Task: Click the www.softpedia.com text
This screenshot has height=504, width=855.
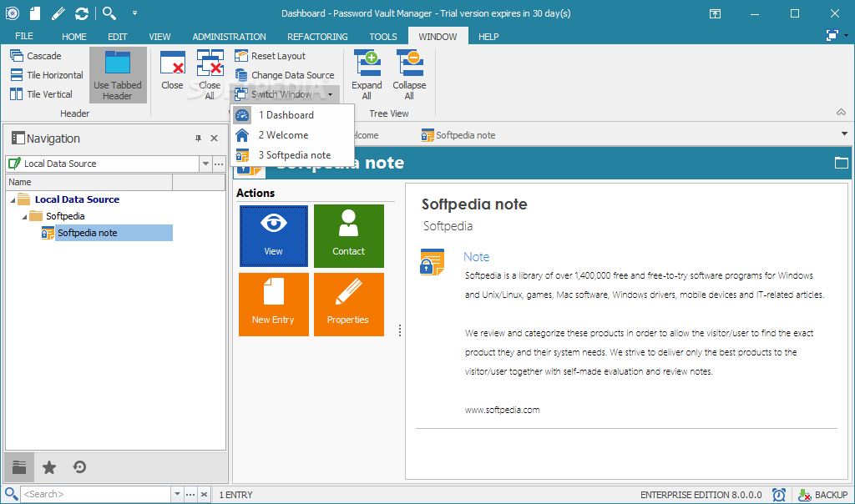Action: [502, 410]
